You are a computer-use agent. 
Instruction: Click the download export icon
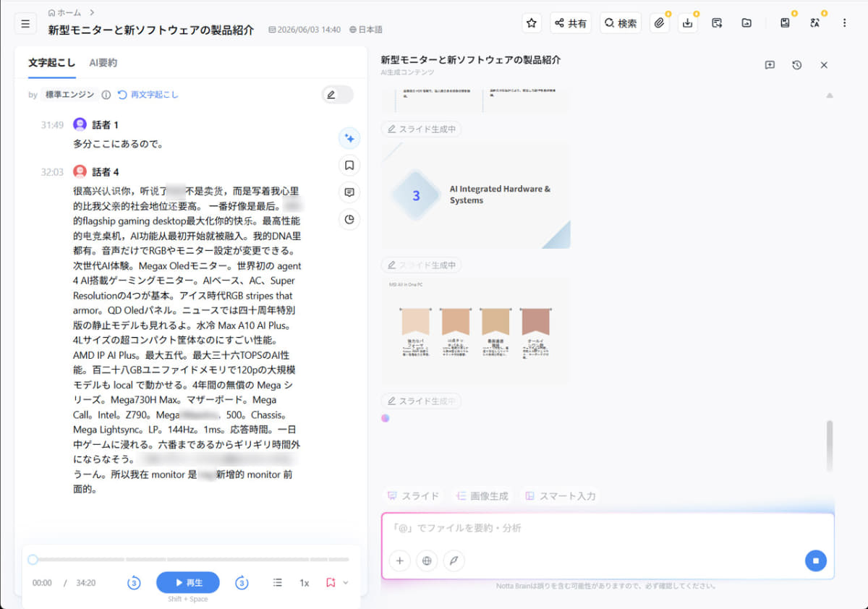(688, 23)
